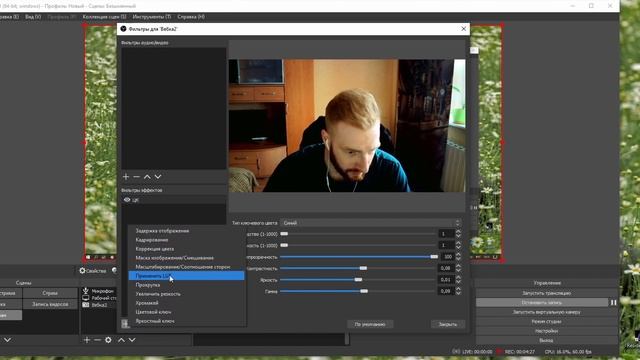Viewport: 640px width, 360px height.
Task: Click the Яркость slider
Action: (x=358, y=280)
